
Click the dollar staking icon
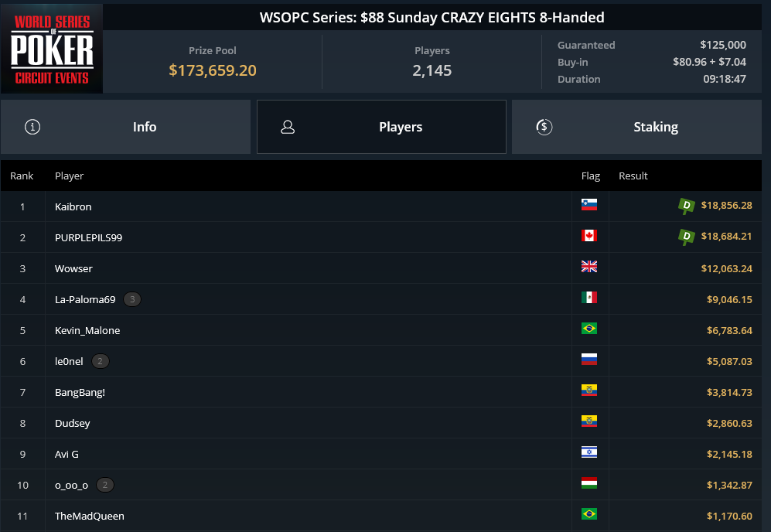click(x=544, y=127)
